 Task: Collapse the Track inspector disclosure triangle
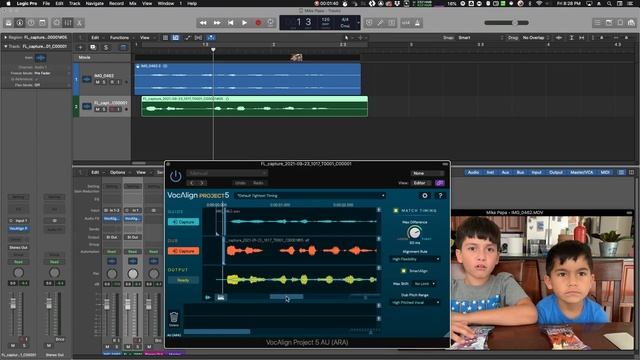(6, 46)
